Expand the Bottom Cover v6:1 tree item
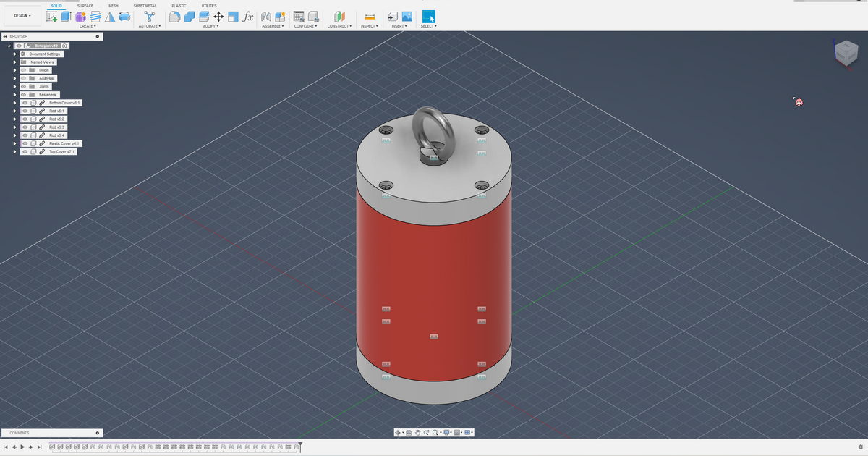 tap(14, 103)
